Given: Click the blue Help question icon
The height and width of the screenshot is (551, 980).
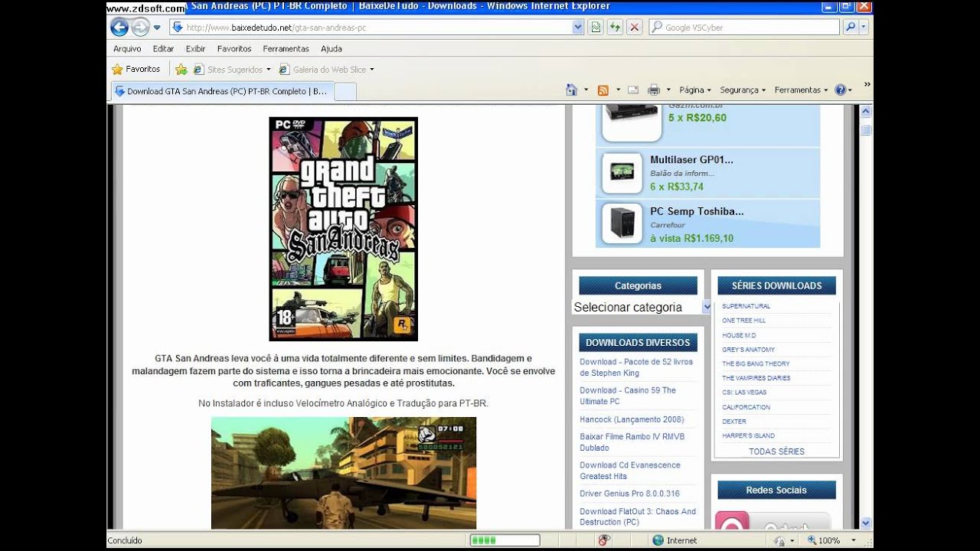Looking at the screenshot, I should [x=840, y=90].
